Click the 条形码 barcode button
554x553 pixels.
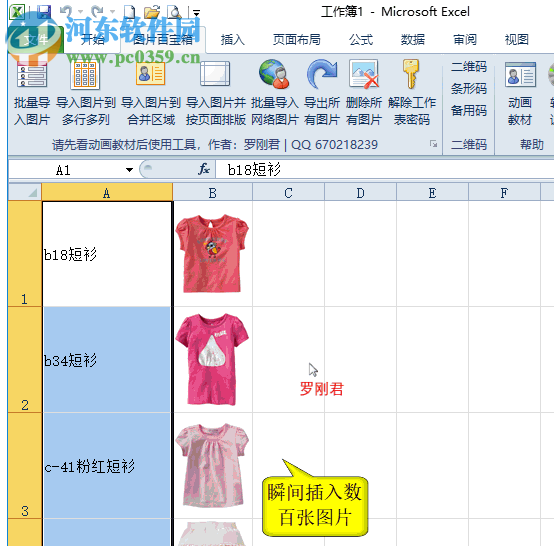click(468, 88)
